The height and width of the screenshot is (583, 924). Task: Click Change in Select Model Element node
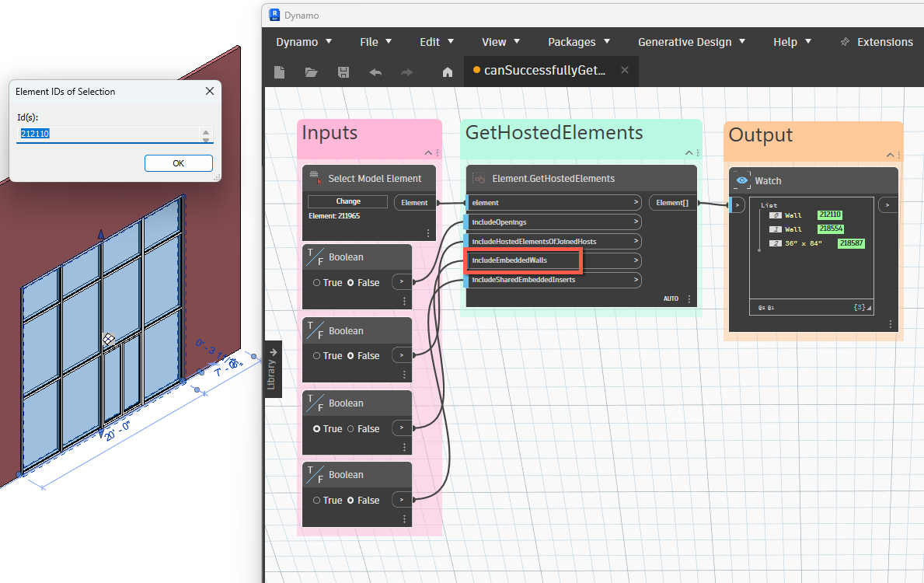click(347, 201)
